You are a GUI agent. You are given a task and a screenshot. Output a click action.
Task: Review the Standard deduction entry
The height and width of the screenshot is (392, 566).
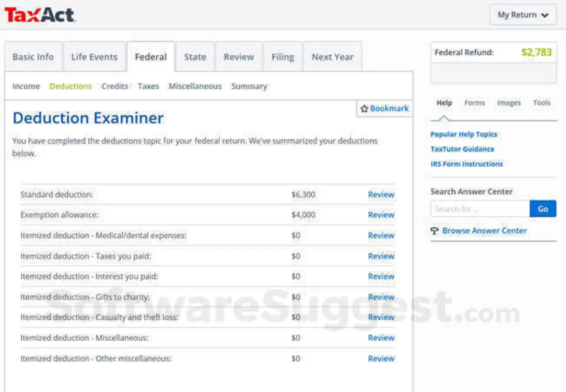pos(381,195)
